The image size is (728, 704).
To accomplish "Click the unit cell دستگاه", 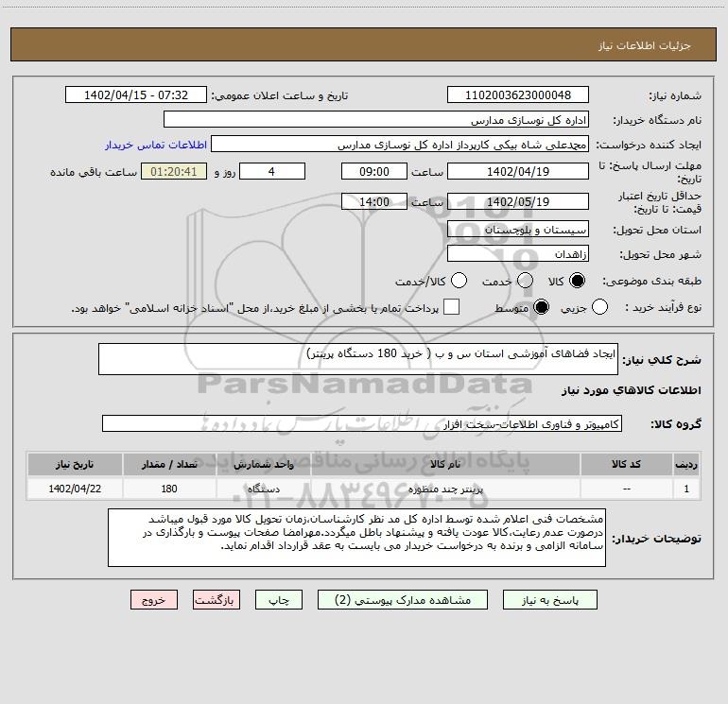I will click(263, 489).
